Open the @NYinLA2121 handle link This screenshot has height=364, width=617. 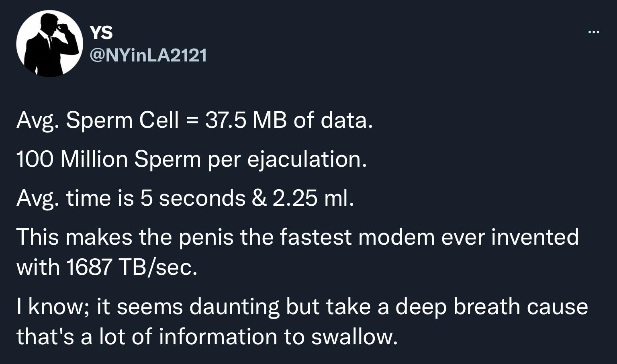pos(148,55)
